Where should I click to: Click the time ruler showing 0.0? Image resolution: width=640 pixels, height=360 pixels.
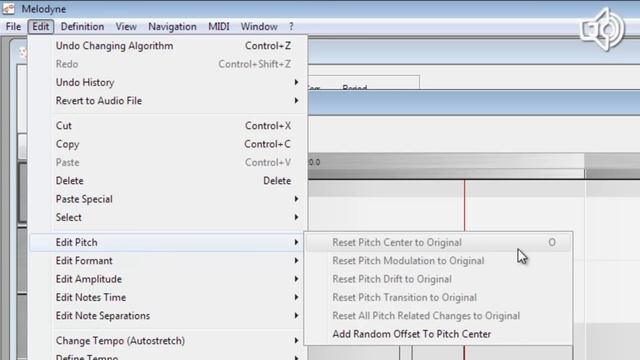click(446, 162)
